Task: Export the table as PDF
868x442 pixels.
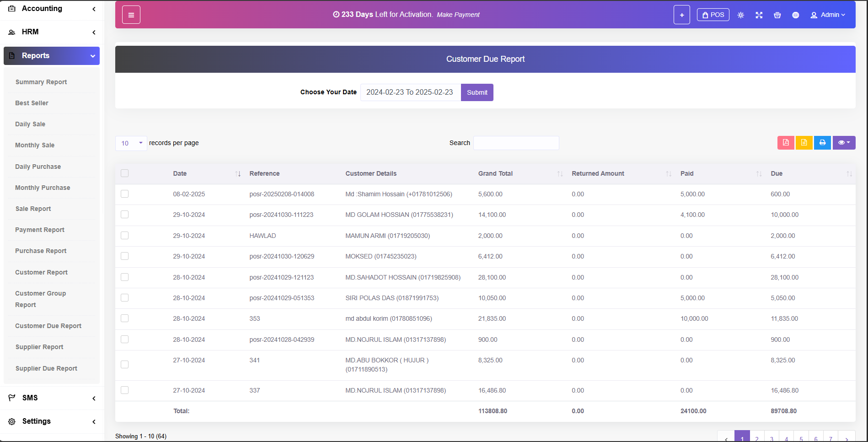Action: click(786, 143)
